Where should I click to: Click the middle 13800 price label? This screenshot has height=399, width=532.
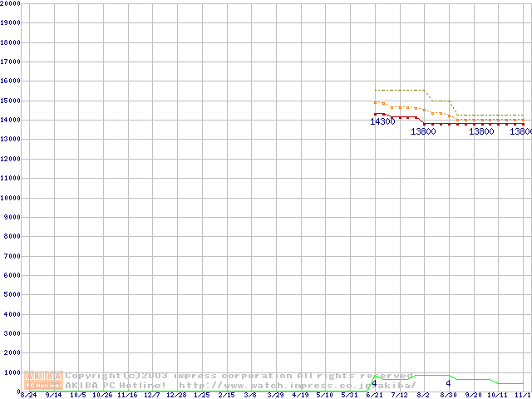(481, 131)
